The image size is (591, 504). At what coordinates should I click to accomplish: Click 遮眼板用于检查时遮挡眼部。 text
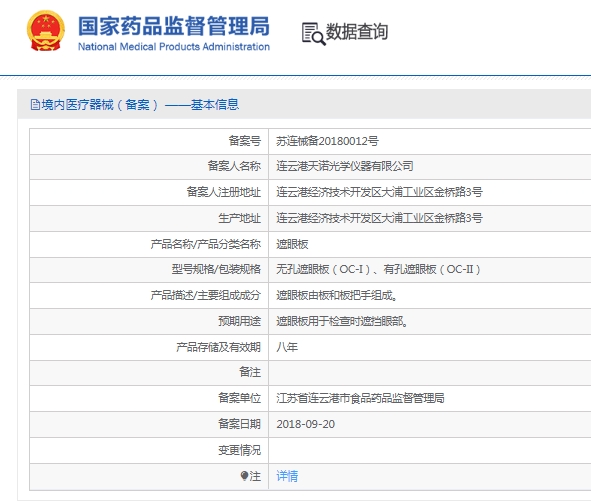(342, 321)
